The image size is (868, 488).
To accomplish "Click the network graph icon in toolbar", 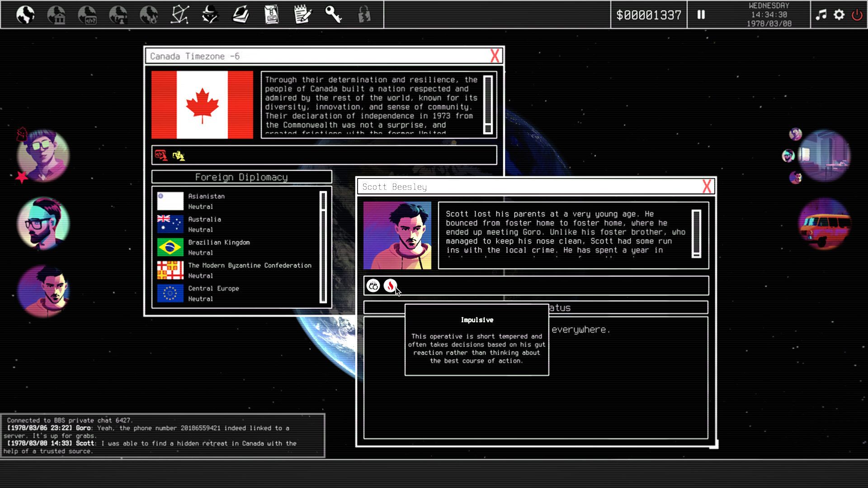I will tap(179, 15).
